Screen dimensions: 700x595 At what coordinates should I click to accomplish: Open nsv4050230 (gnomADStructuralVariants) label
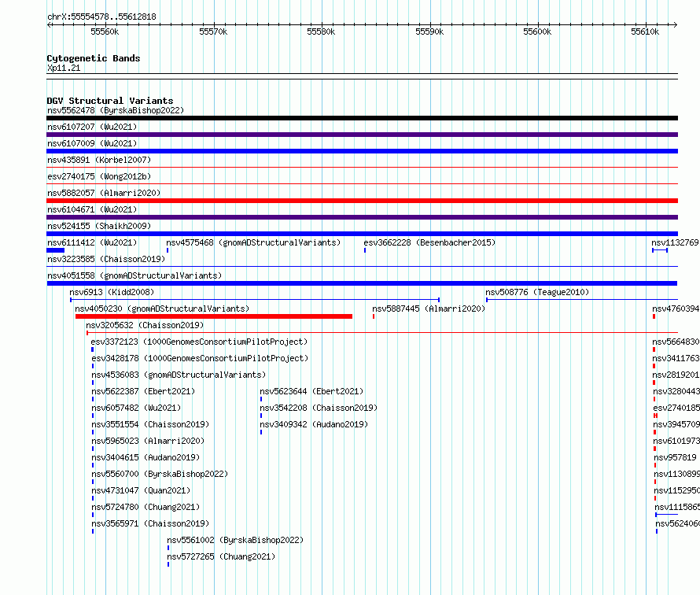[162, 309]
